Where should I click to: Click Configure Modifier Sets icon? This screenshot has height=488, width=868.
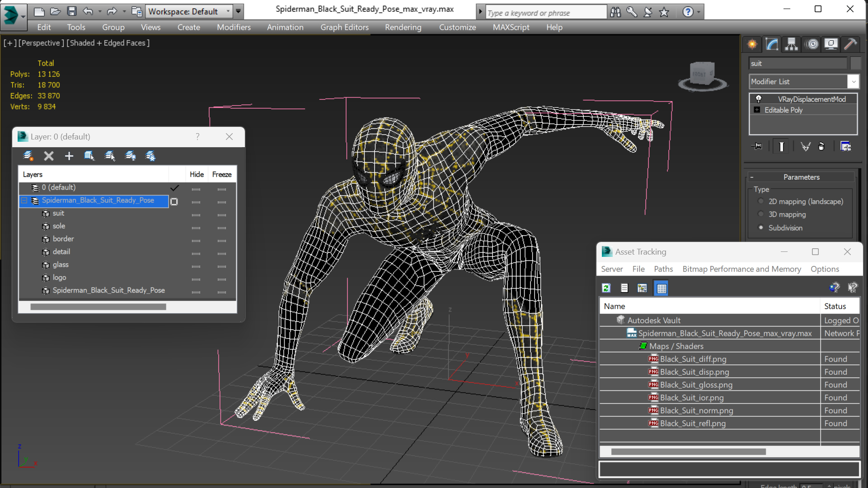click(x=845, y=146)
